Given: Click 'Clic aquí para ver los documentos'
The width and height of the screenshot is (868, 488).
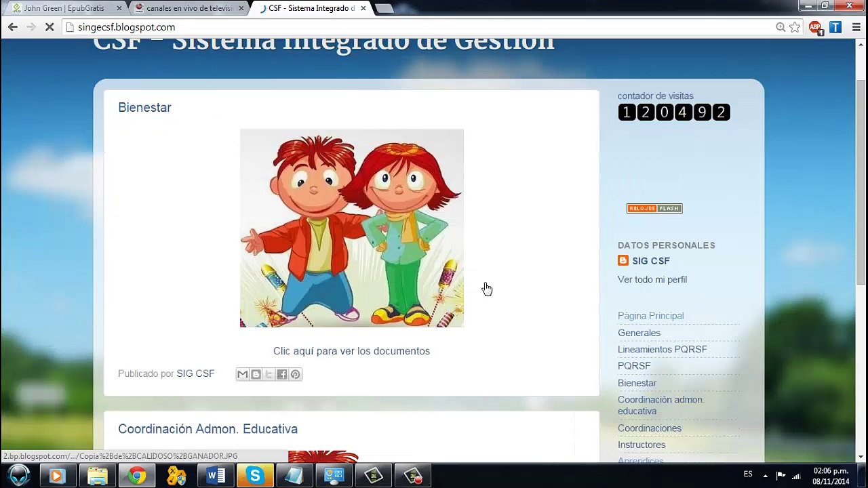Looking at the screenshot, I should tap(351, 351).
